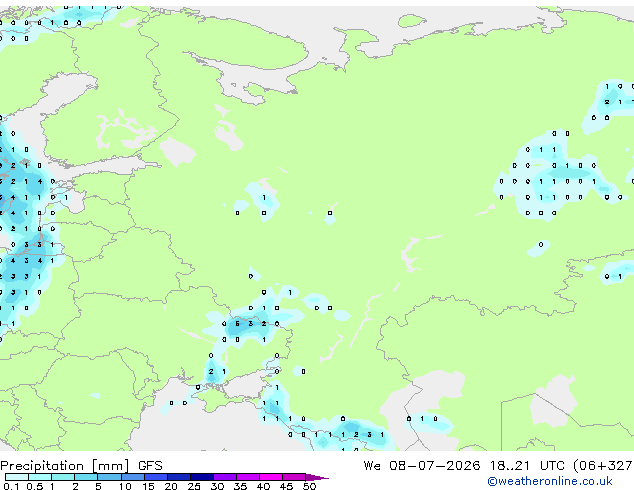Click the 'Precipitation [mm]' title text

tap(65, 466)
